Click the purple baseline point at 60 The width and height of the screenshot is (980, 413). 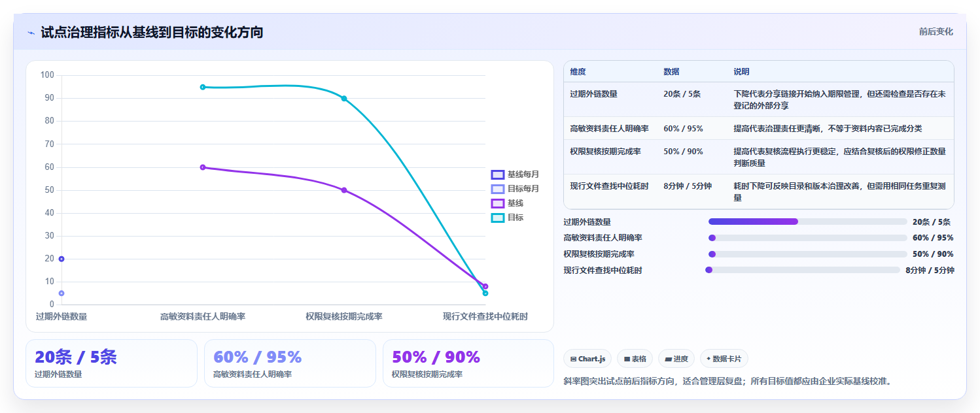click(x=203, y=167)
